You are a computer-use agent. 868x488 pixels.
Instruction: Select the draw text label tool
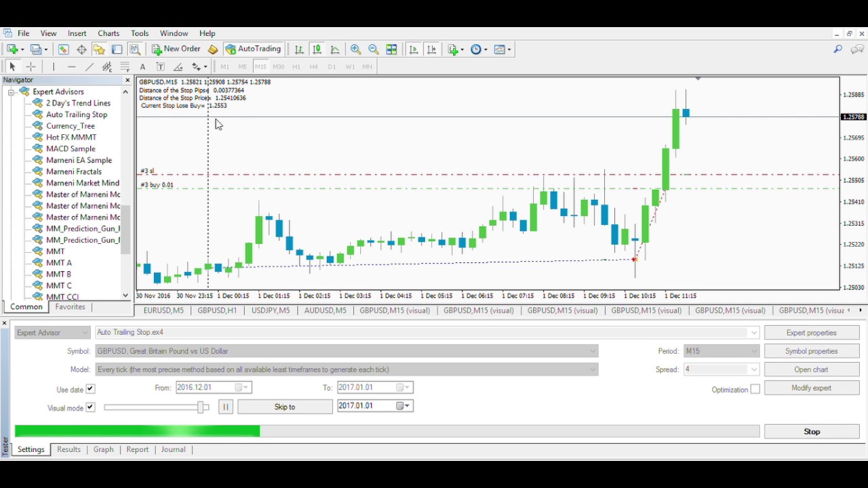160,66
